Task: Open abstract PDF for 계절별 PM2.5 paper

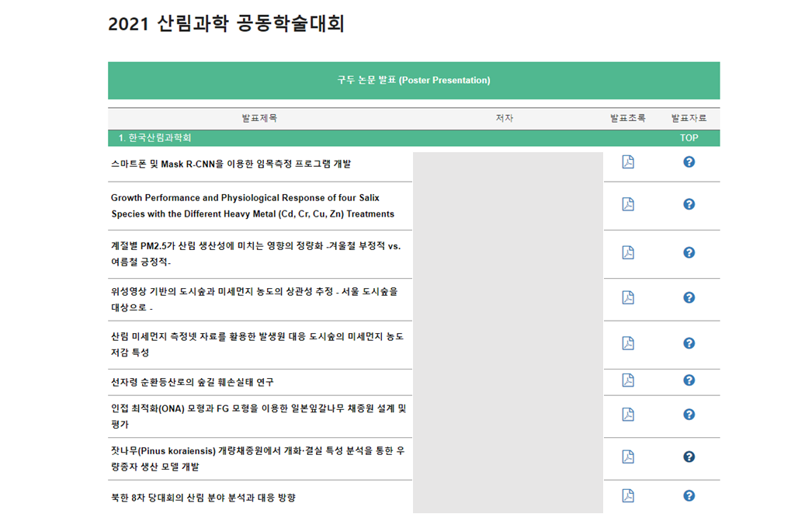Action: pos(628,252)
